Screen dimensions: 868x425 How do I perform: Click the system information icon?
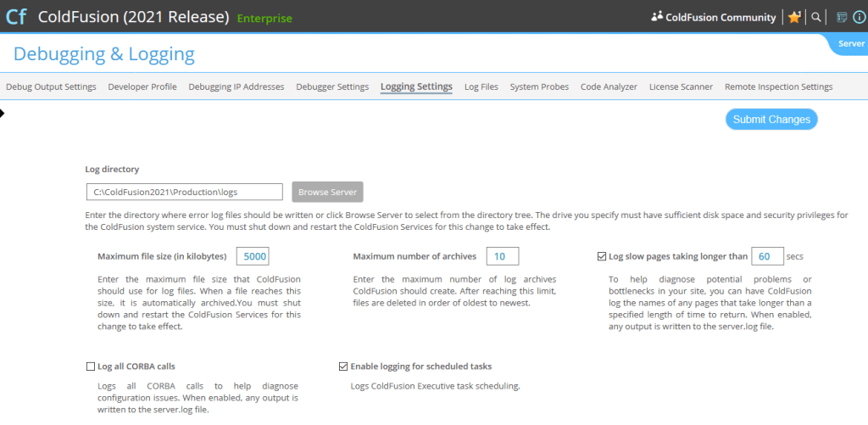tap(858, 17)
